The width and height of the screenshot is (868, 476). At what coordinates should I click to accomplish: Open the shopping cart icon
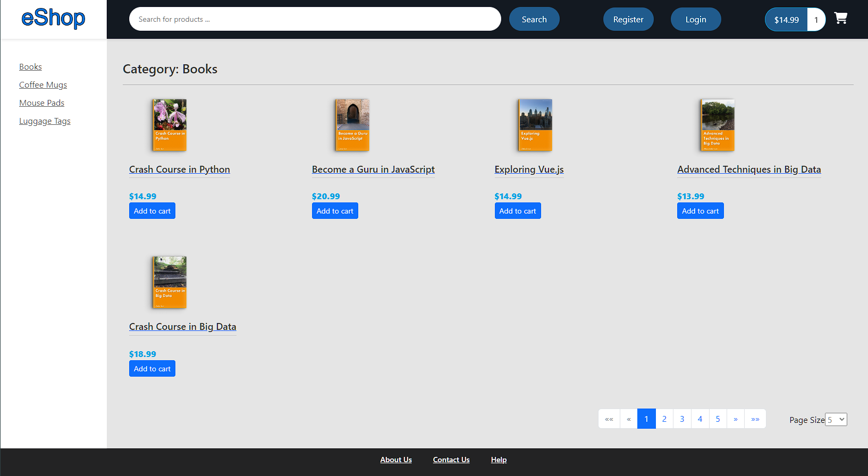[840, 19]
